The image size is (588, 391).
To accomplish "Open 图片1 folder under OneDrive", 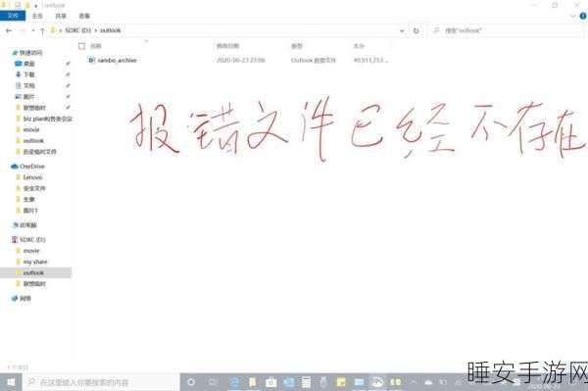I will pos(30,211).
